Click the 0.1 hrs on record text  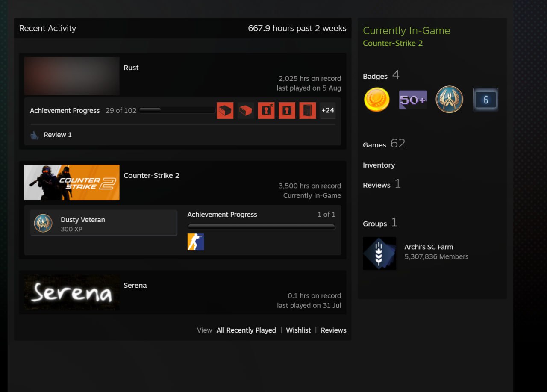tap(315, 295)
